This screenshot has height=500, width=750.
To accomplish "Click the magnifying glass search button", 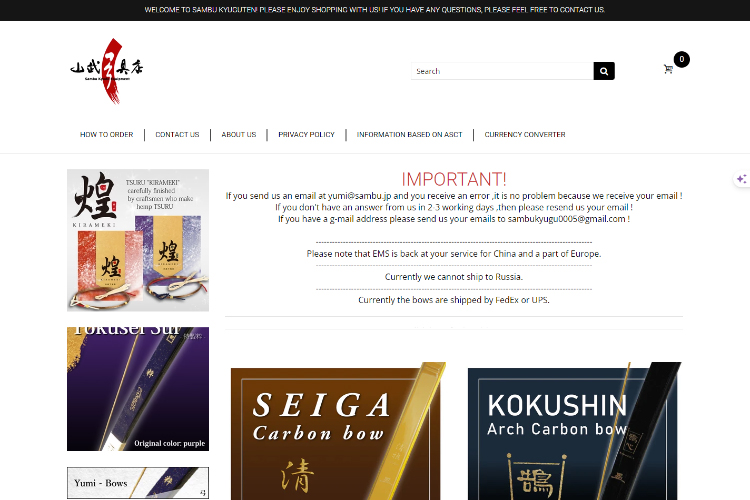I will click(604, 71).
